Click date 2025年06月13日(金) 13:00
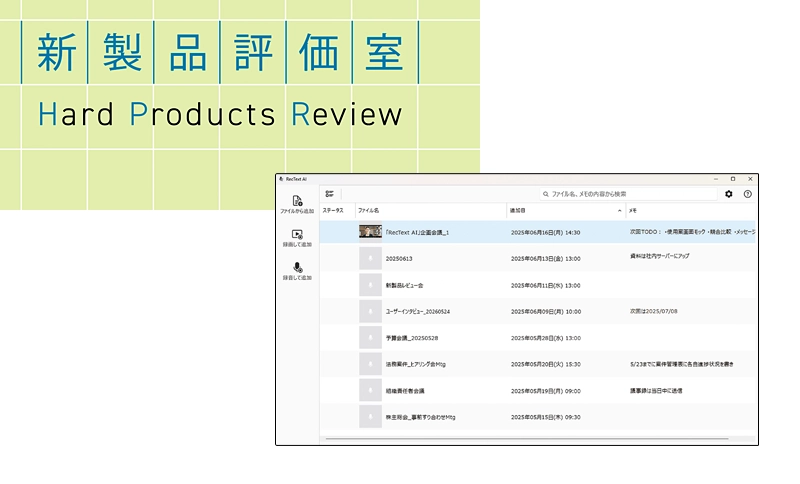Image resolution: width=800 pixels, height=484 pixels. [x=545, y=259]
